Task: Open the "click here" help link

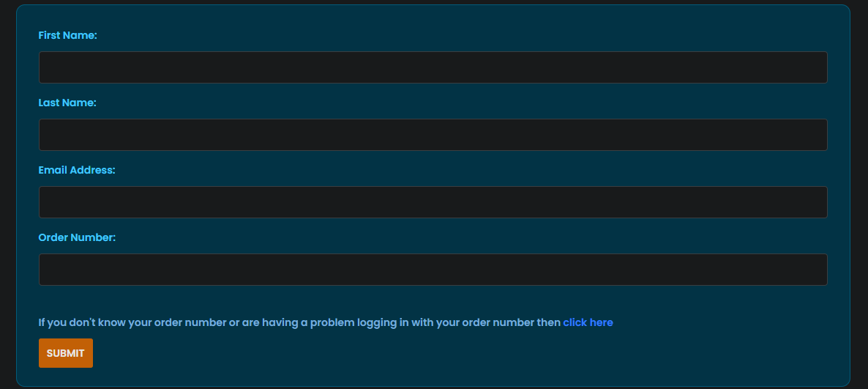Action: [588, 322]
